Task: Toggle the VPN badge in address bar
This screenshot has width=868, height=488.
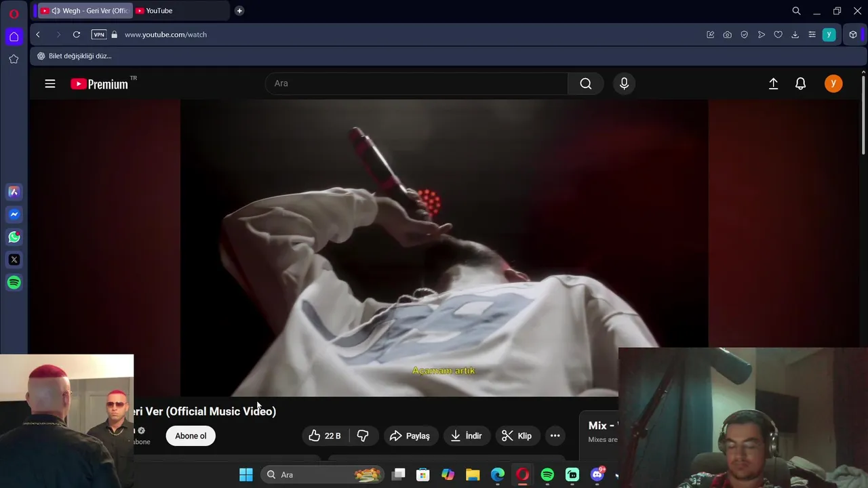Action: point(99,35)
